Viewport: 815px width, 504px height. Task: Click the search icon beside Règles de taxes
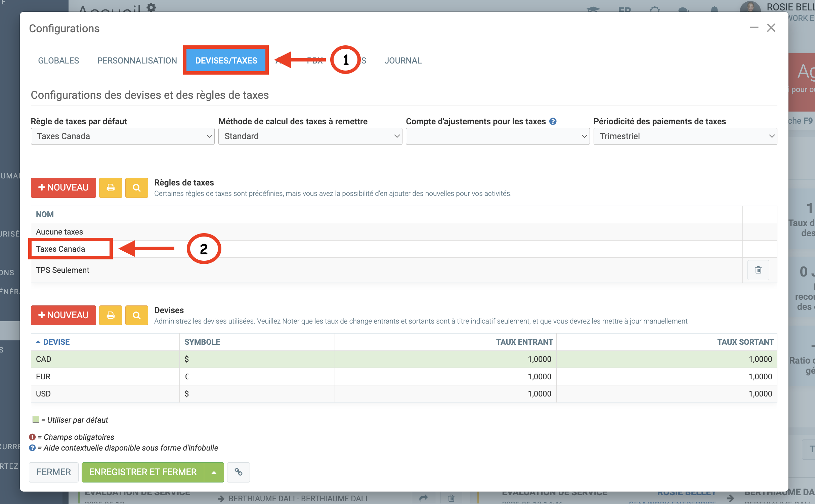[136, 187]
